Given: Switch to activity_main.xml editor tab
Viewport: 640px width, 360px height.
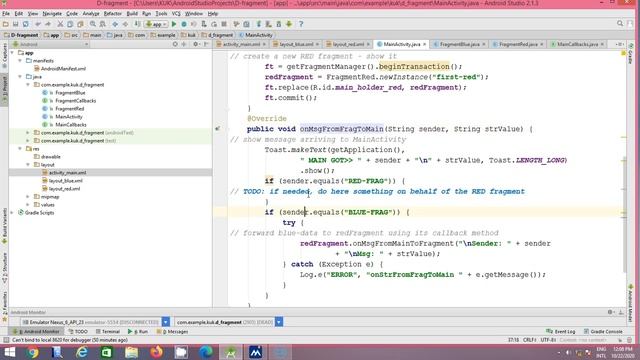Looking at the screenshot, I should (x=241, y=44).
